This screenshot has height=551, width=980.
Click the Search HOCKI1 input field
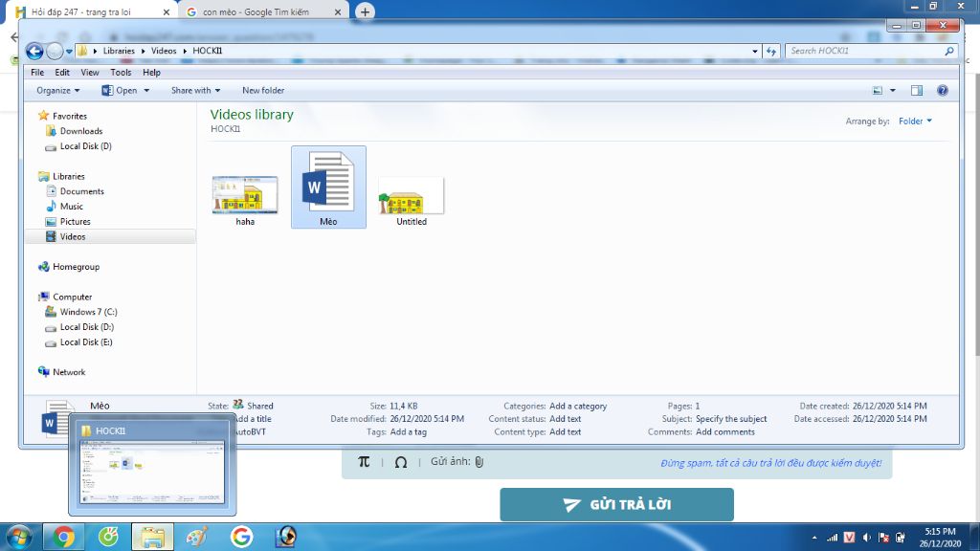point(865,52)
